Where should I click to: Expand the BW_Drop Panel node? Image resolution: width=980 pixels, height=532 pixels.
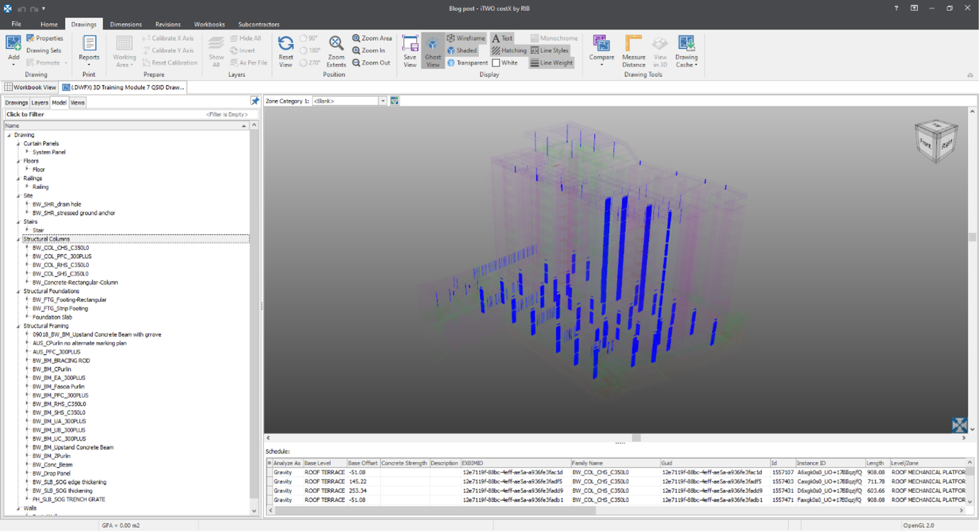point(27,473)
